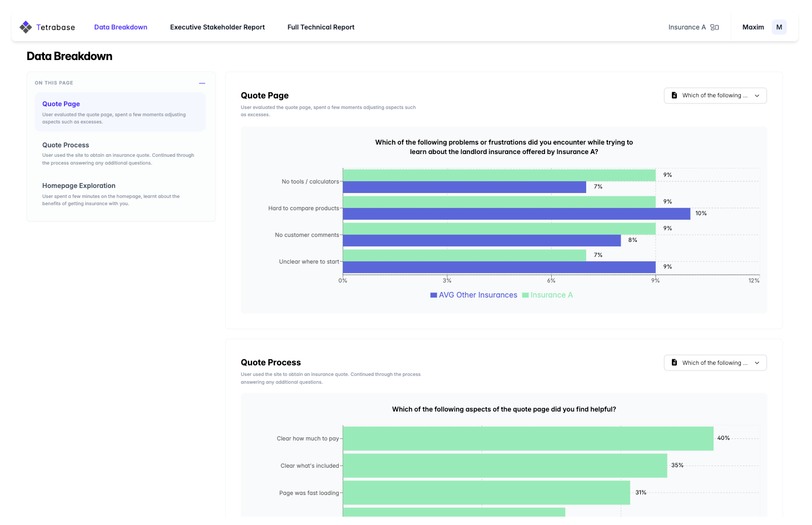Click the Insurance A switcher icon
This screenshot has height=525, width=812.
[715, 27]
